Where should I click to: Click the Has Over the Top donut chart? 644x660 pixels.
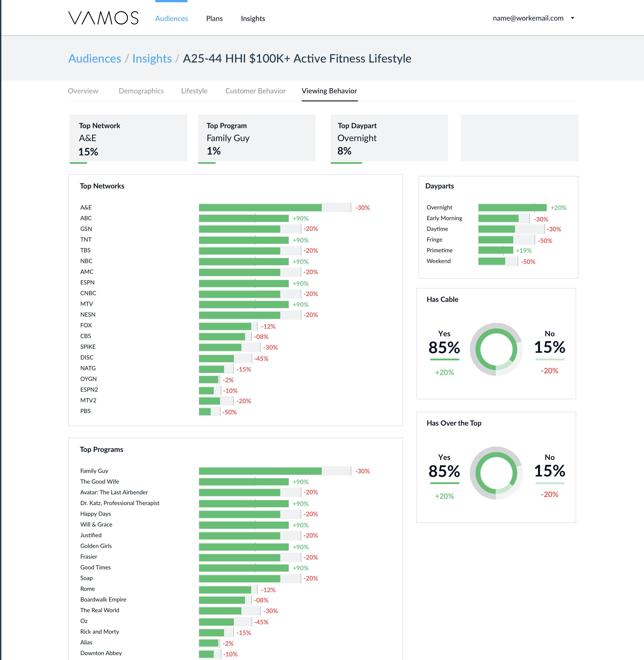[x=496, y=473]
